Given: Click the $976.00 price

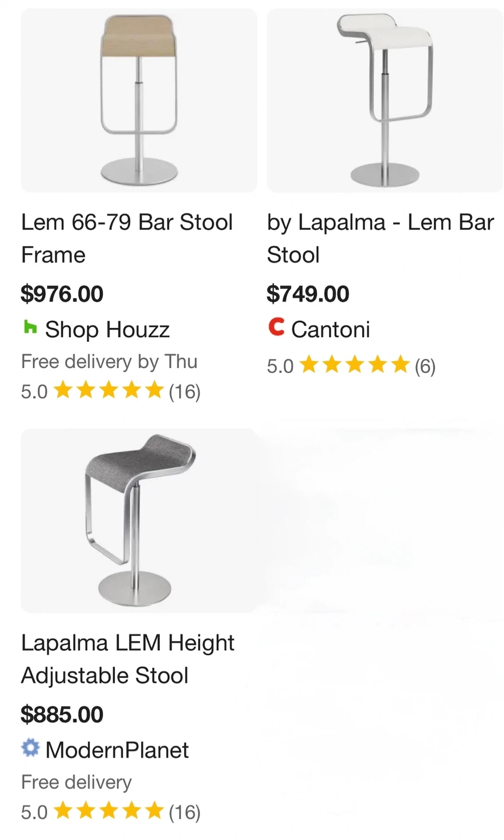Looking at the screenshot, I should click(62, 293).
